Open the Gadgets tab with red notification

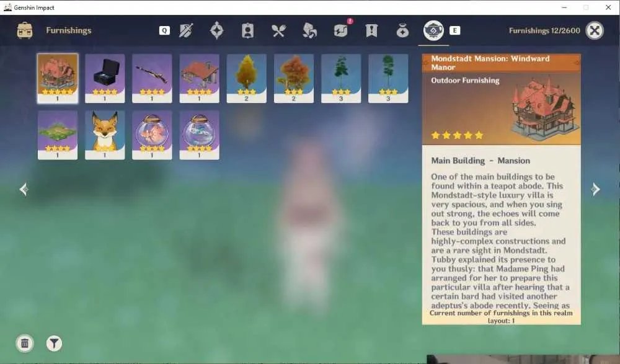point(341,30)
